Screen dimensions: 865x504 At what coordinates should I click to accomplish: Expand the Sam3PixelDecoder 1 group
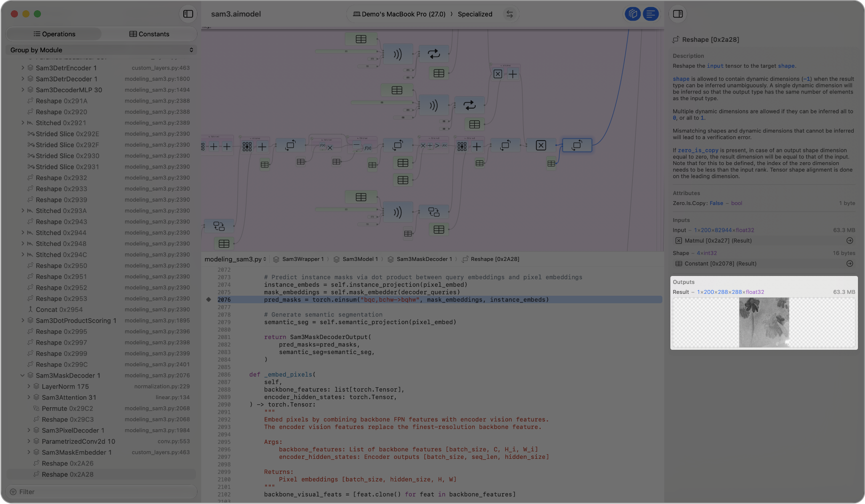pos(29,430)
